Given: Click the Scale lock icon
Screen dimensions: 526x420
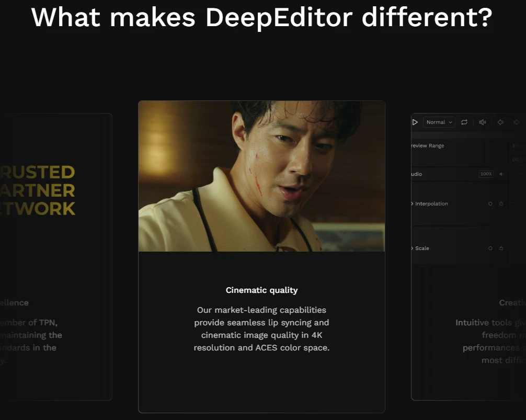Looking at the screenshot, I should coord(501,248).
